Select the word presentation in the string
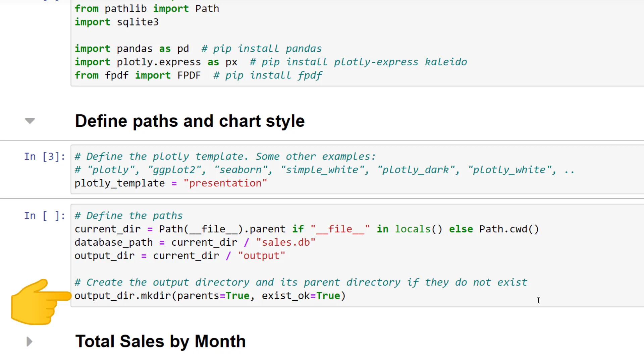The width and height of the screenshot is (644, 362). 226,183
